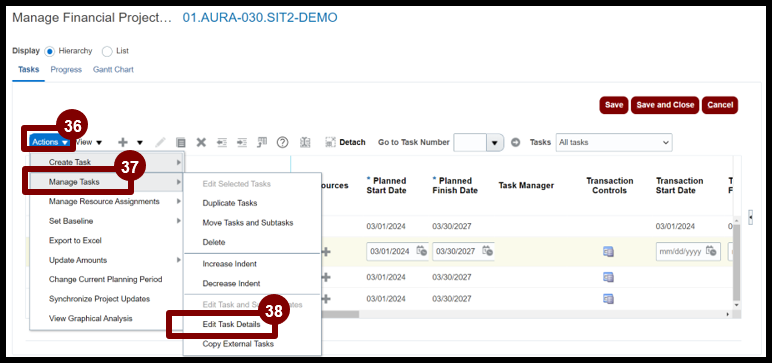
Task: Open calendar picker for Planned Start Date
Action: click(421, 251)
